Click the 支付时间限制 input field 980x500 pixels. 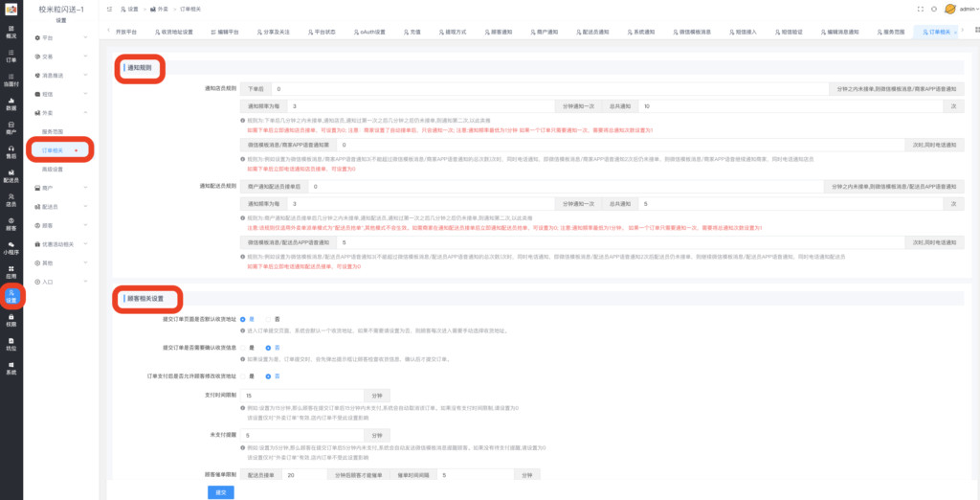pyautogui.click(x=301, y=395)
